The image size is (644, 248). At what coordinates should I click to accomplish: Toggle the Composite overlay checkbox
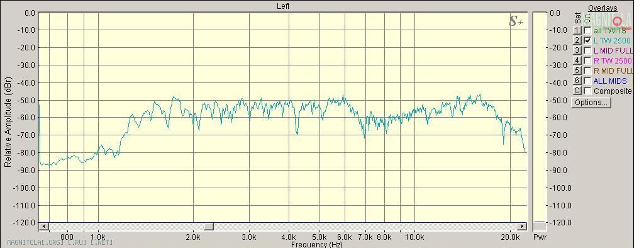[588, 91]
